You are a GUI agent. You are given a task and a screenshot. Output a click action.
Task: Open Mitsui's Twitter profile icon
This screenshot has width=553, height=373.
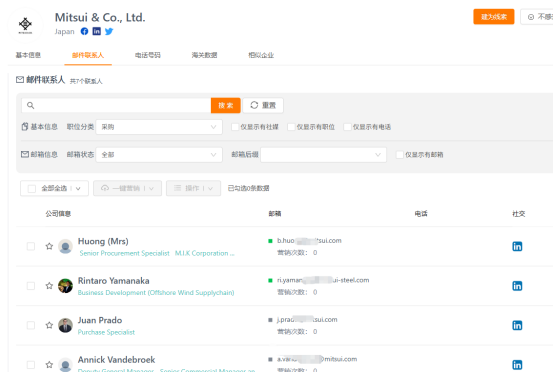(109, 31)
